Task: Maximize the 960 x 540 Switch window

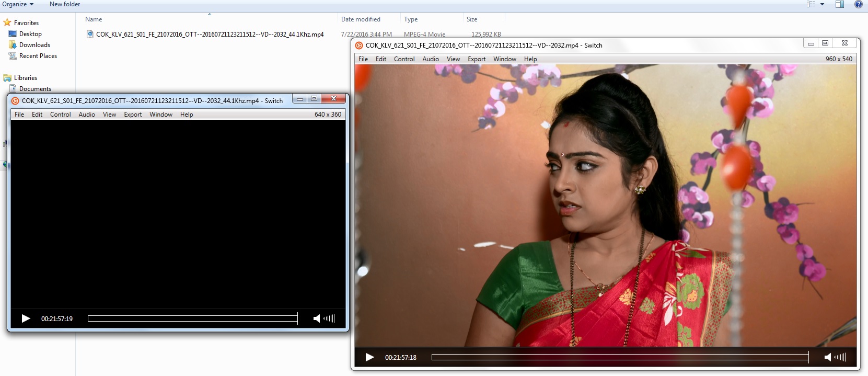Action: [x=825, y=43]
